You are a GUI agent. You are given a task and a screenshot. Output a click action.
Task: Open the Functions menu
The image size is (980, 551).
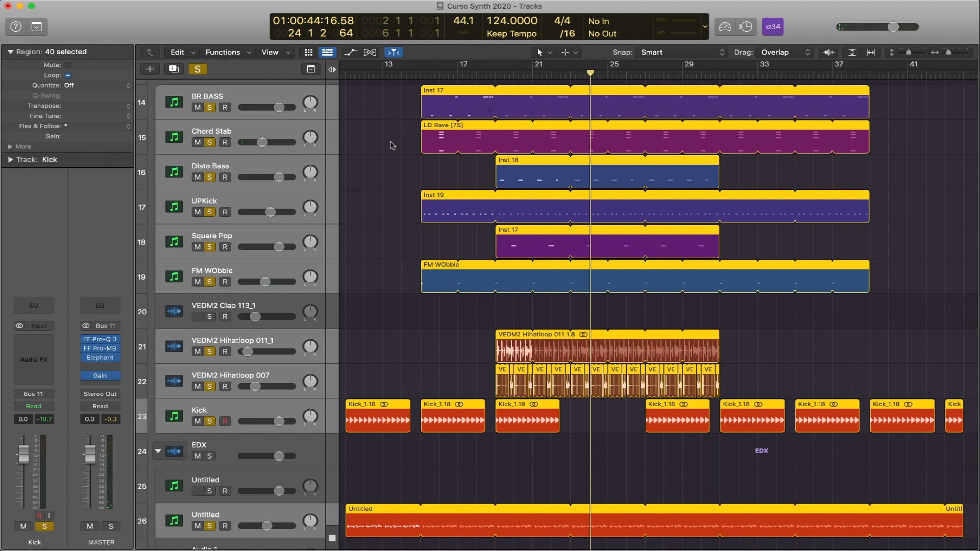point(228,52)
